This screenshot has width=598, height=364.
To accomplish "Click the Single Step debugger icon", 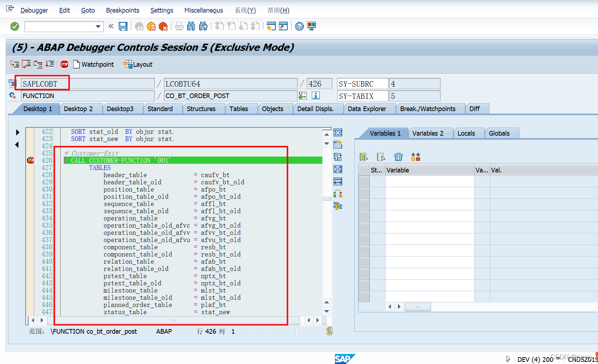I will point(15,64).
